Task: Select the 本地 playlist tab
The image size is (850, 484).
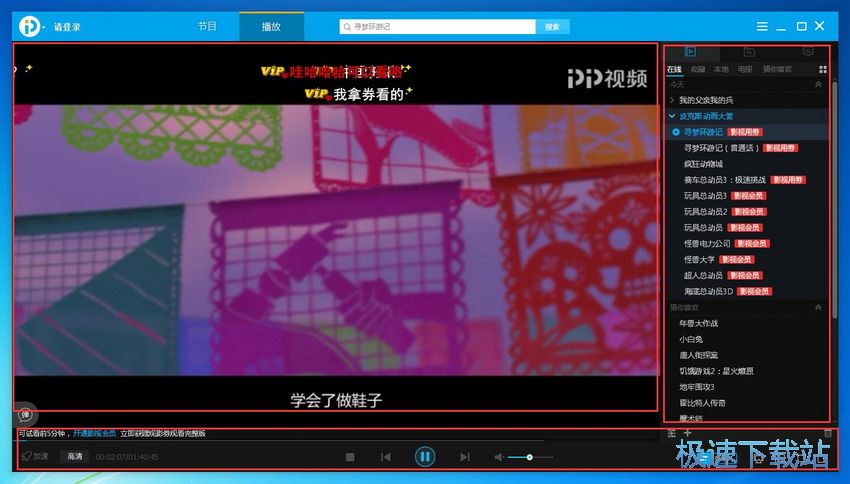Action: [721, 69]
